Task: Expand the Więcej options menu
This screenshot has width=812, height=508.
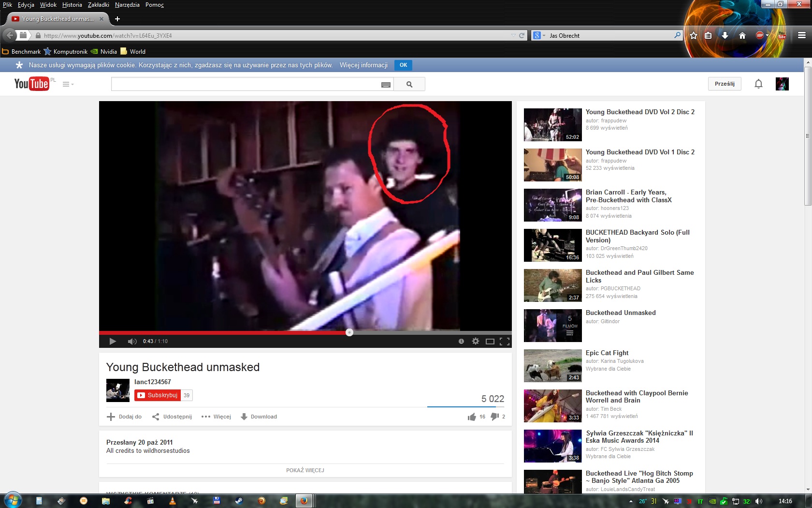Action: 216,417
